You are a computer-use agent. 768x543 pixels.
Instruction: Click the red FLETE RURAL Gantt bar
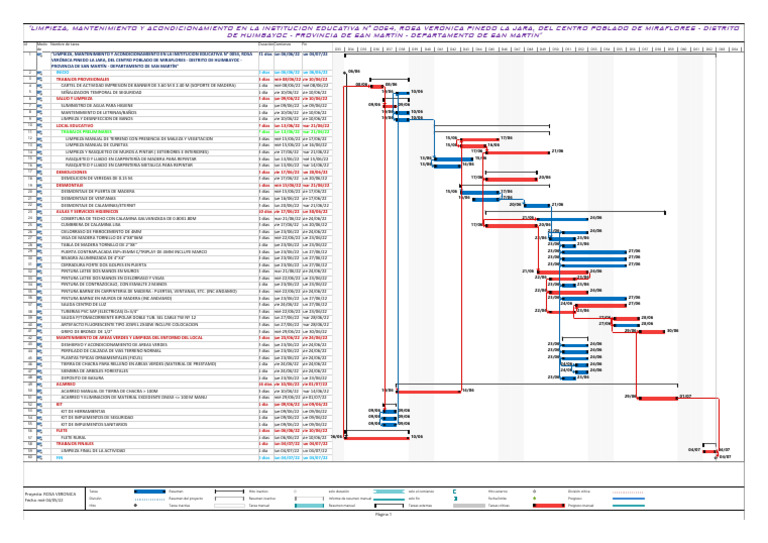[x=377, y=438]
